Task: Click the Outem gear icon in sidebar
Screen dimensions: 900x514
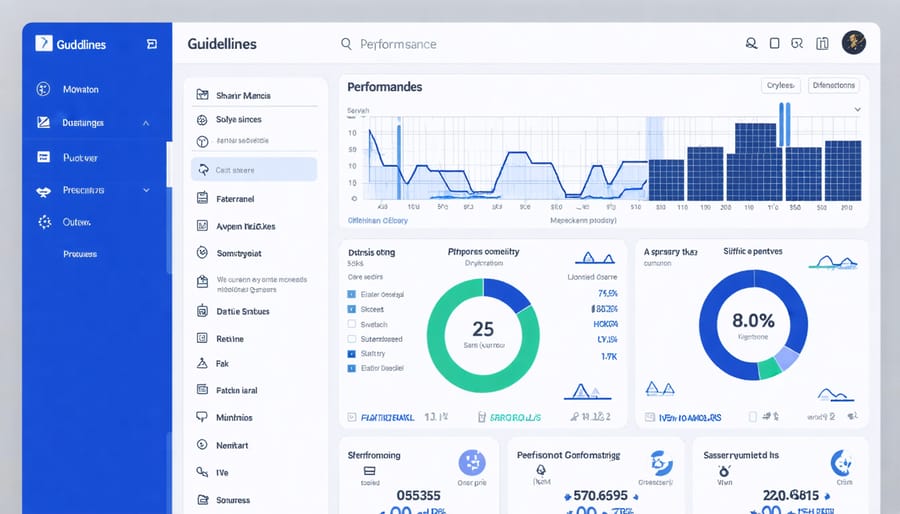Action: (x=43, y=222)
